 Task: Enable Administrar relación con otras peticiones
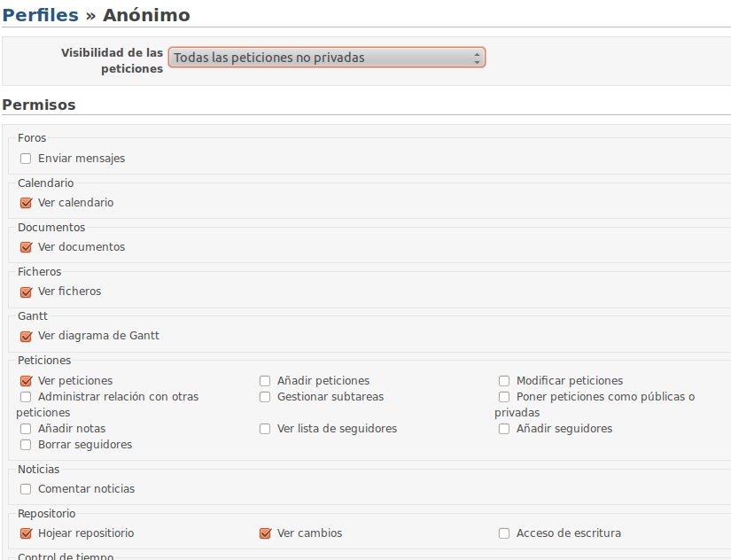(26, 397)
